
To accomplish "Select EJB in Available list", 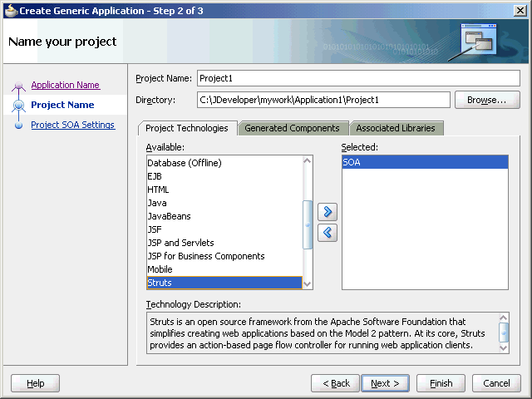I will [x=224, y=176].
